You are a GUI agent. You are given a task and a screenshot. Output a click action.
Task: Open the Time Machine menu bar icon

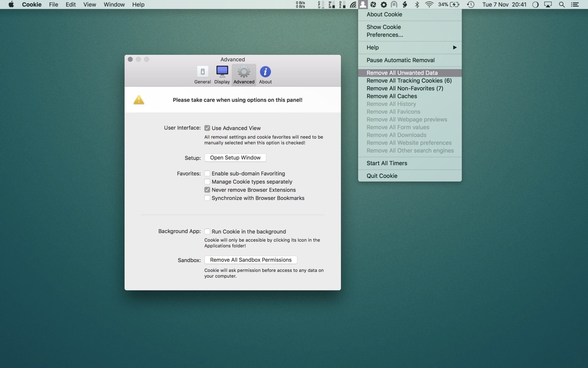(471, 5)
